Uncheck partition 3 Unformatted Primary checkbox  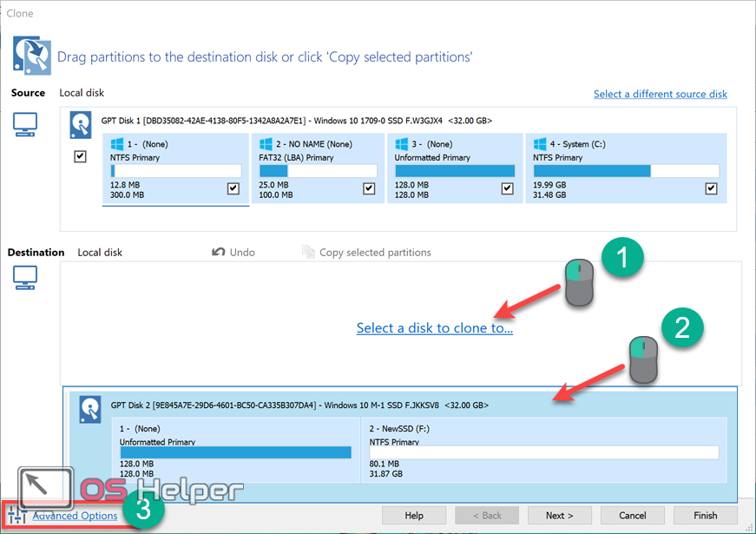(x=506, y=188)
